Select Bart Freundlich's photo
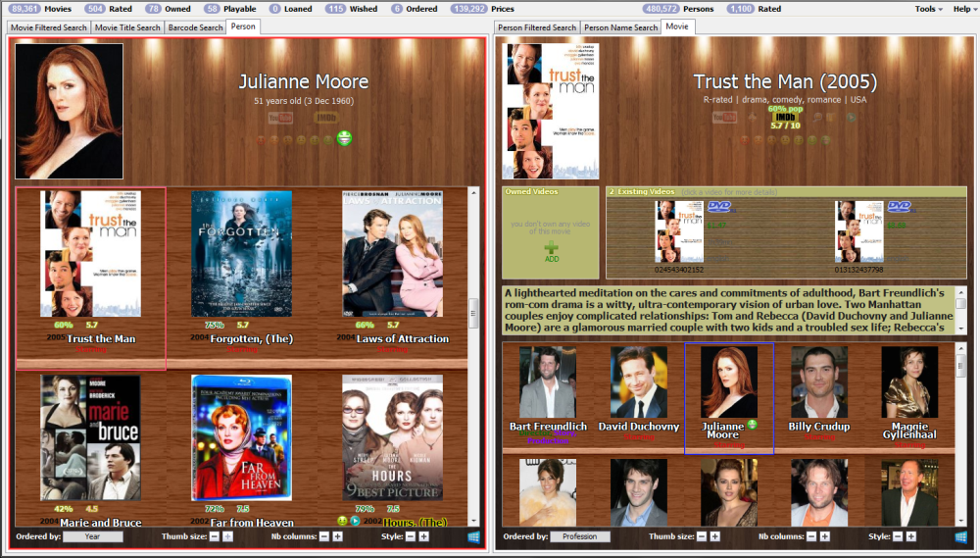This screenshot has width=980, height=558. 548,381
